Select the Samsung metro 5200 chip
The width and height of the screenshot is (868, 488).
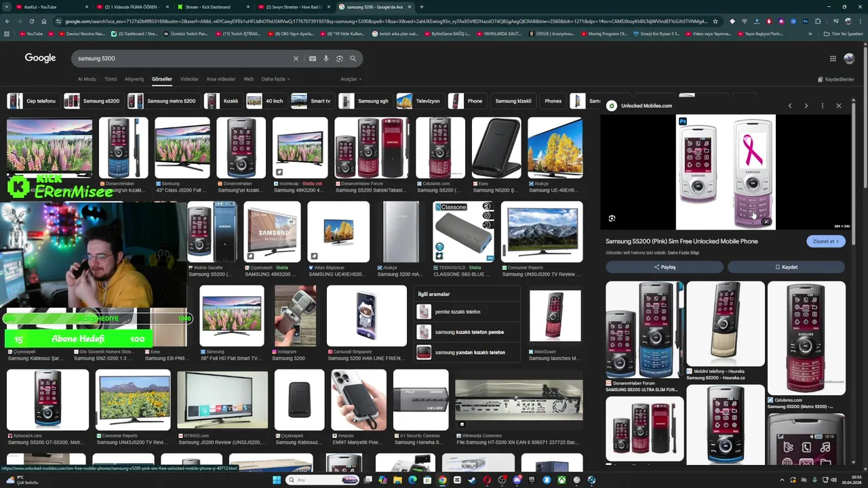(x=163, y=101)
